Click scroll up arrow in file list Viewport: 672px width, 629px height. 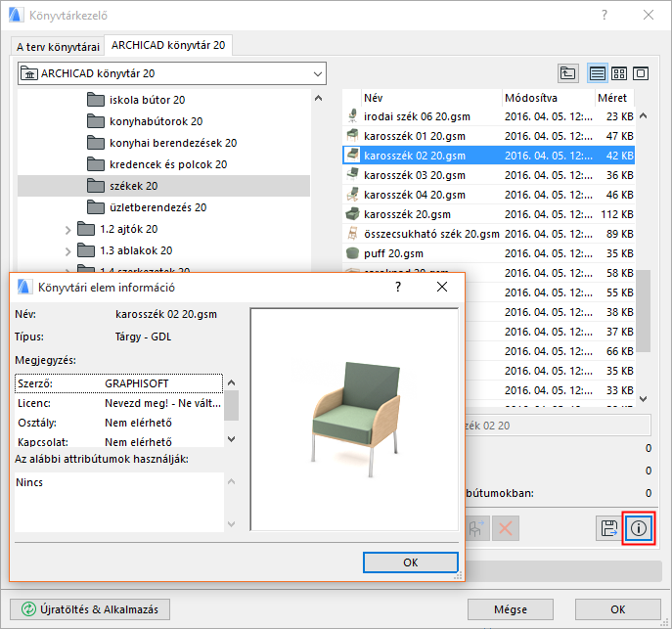click(643, 115)
